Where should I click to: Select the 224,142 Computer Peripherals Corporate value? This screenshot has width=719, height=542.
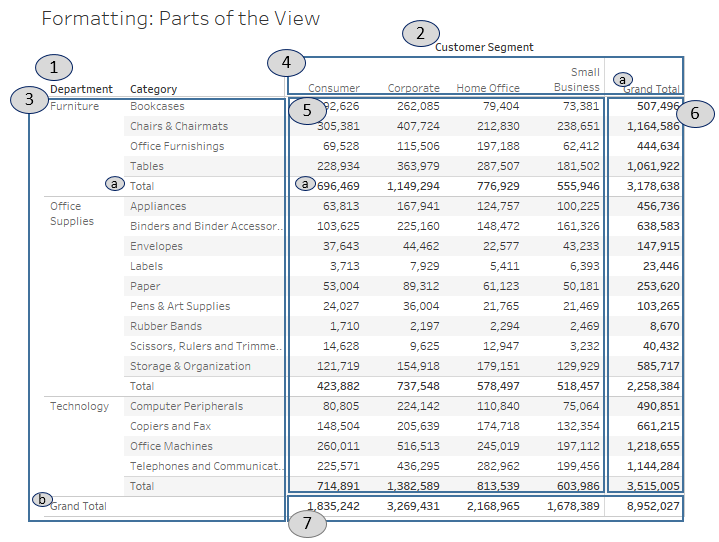coord(418,406)
